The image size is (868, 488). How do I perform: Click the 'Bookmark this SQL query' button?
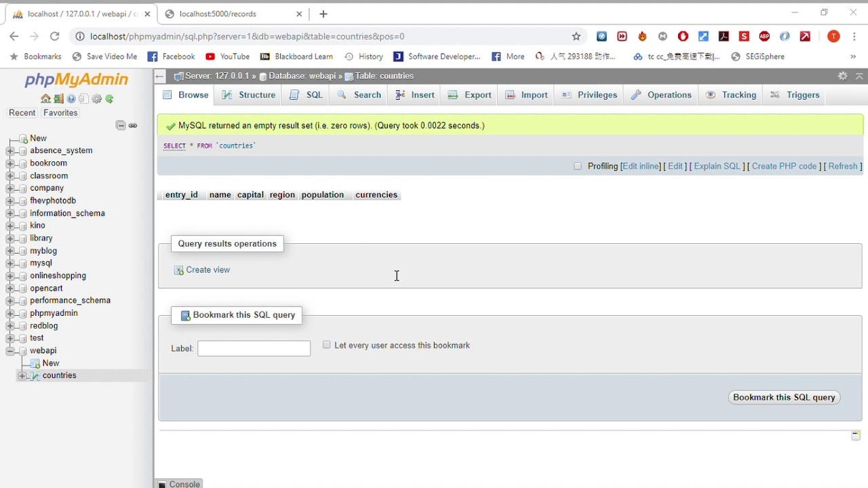(x=784, y=398)
